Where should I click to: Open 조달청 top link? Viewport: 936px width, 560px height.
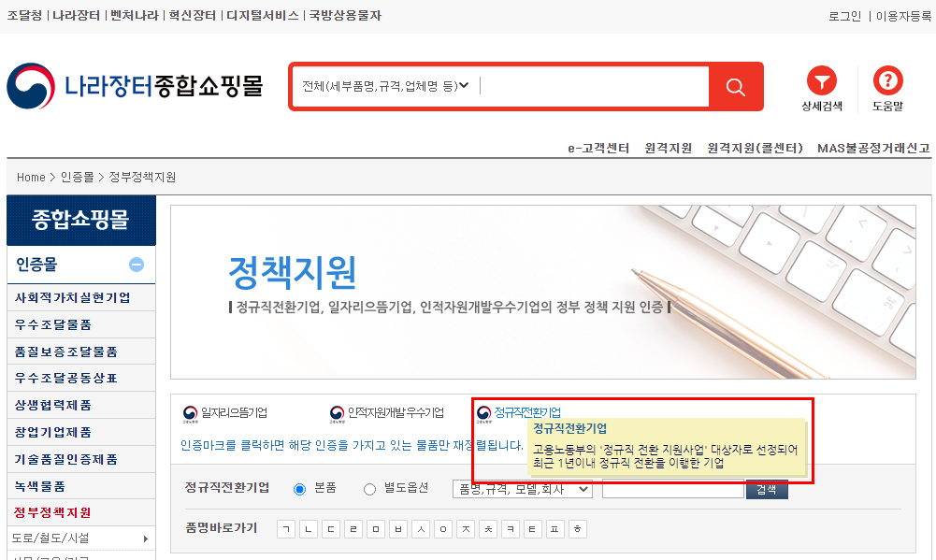click(x=25, y=16)
